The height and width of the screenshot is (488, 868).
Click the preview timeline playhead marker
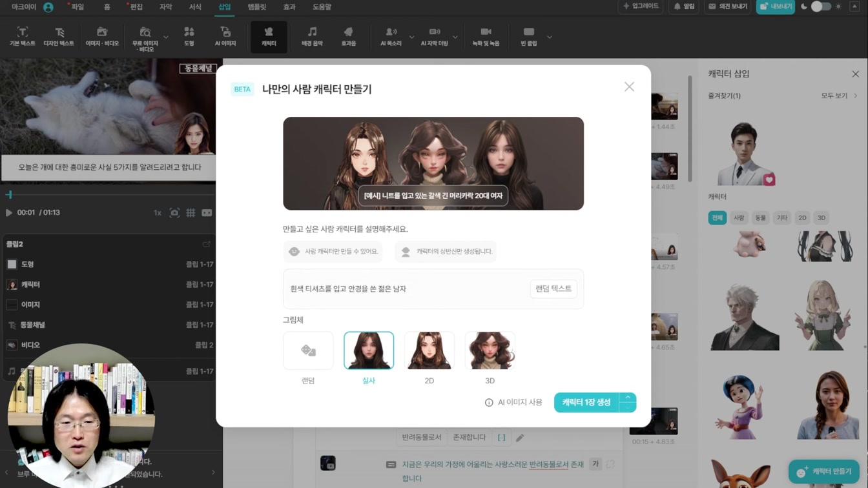pos(9,194)
